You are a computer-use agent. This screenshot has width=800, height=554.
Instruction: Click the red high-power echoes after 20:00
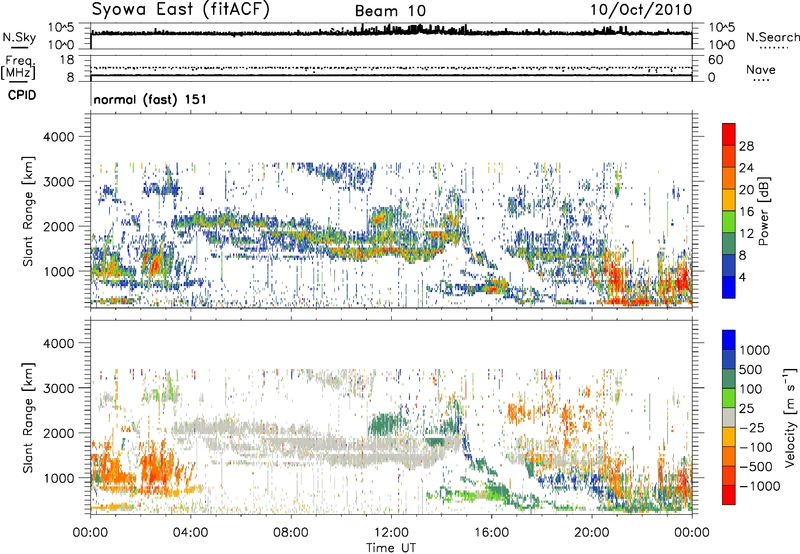pos(614,278)
